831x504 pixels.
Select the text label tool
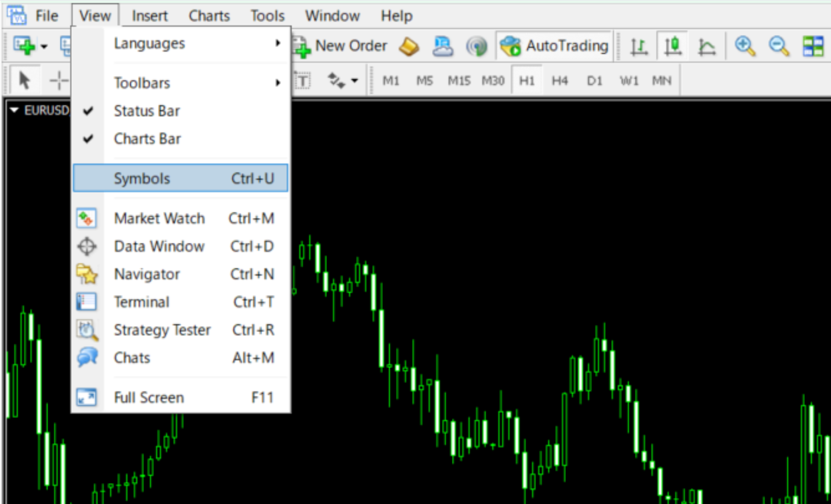(x=303, y=79)
